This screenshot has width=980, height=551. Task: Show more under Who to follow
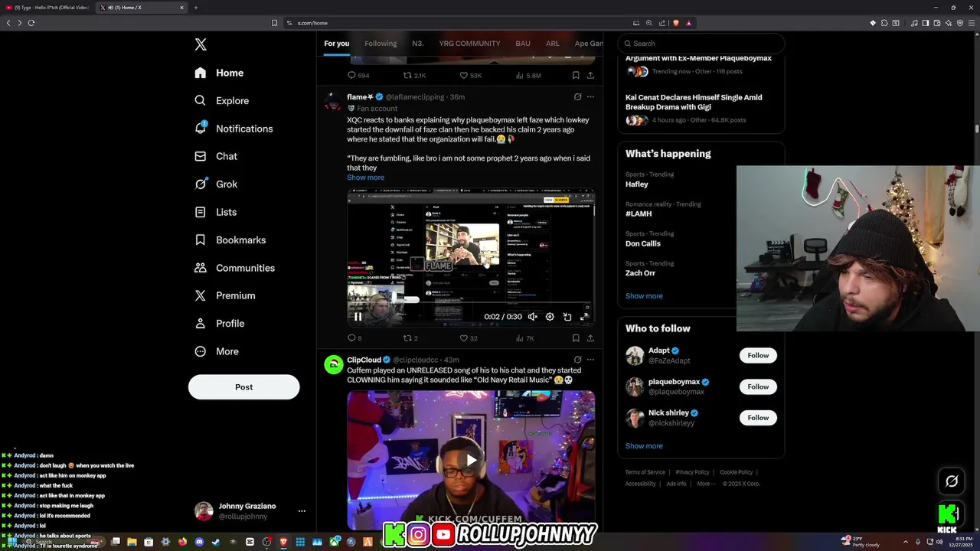pos(644,446)
